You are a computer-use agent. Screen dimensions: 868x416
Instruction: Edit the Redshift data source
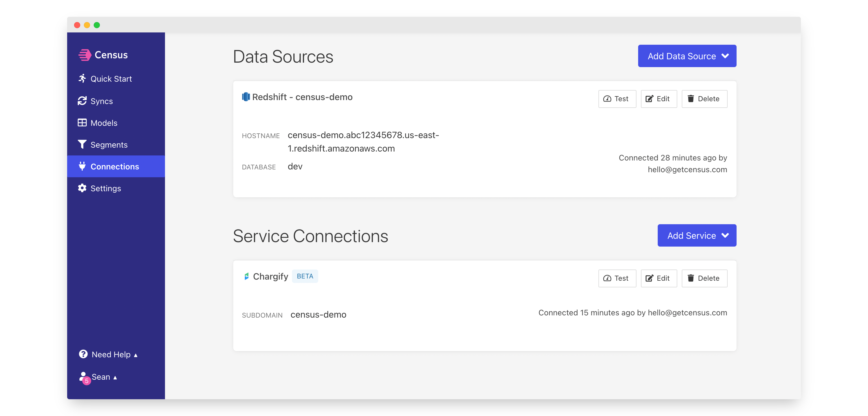(659, 99)
